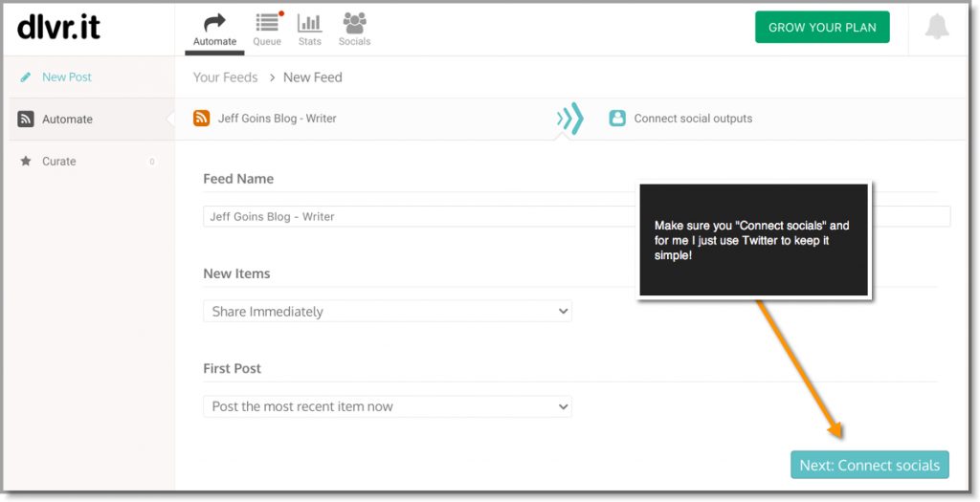This screenshot has width=980, height=502.
Task: Click the Your Feeds breadcrumb link
Action: click(x=225, y=77)
